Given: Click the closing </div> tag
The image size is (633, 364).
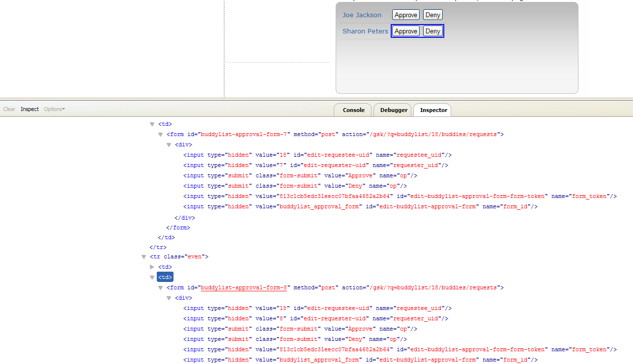Looking at the screenshot, I should point(185,218).
